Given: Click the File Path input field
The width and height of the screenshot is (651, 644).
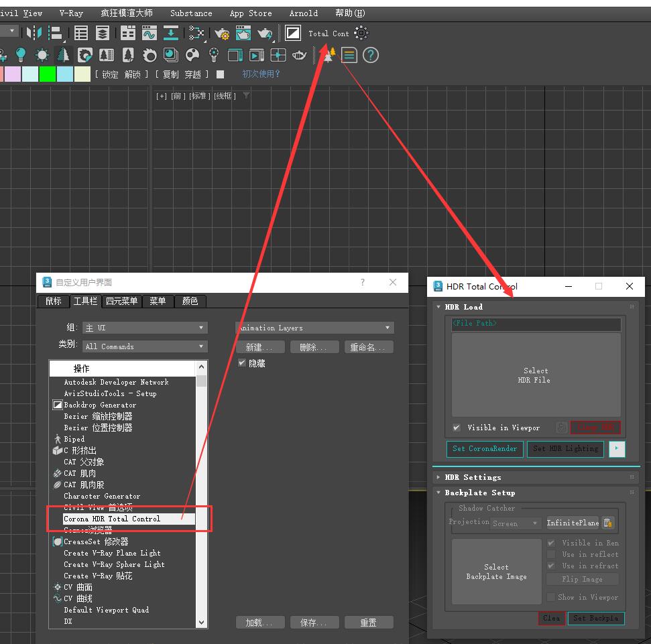Looking at the screenshot, I should 536,323.
